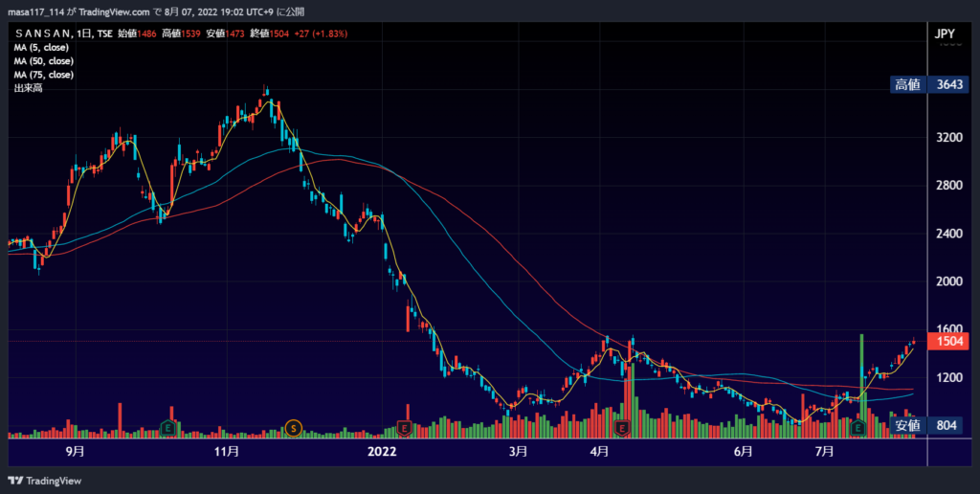Image resolution: width=980 pixels, height=494 pixels.
Task: Click the red earnings marker at January 2022
Action: pyautogui.click(x=405, y=428)
